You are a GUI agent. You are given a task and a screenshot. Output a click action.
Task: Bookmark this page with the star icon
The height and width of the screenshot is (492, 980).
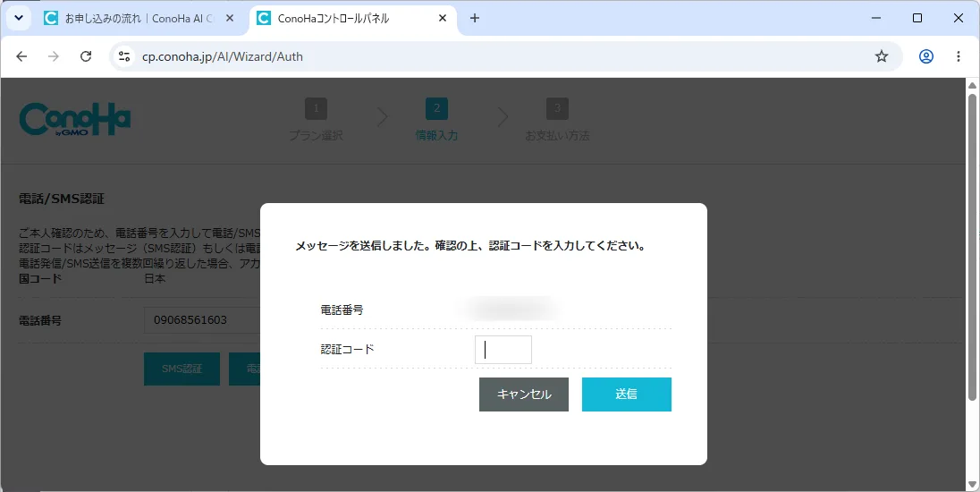pyautogui.click(x=882, y=56)
